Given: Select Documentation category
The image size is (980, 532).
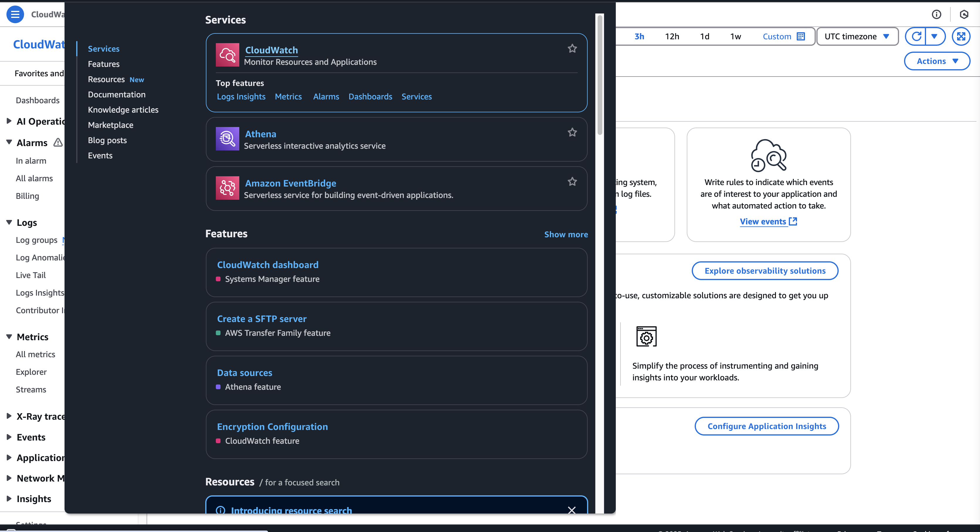Looking at the screenshot, I should [116, 94].
